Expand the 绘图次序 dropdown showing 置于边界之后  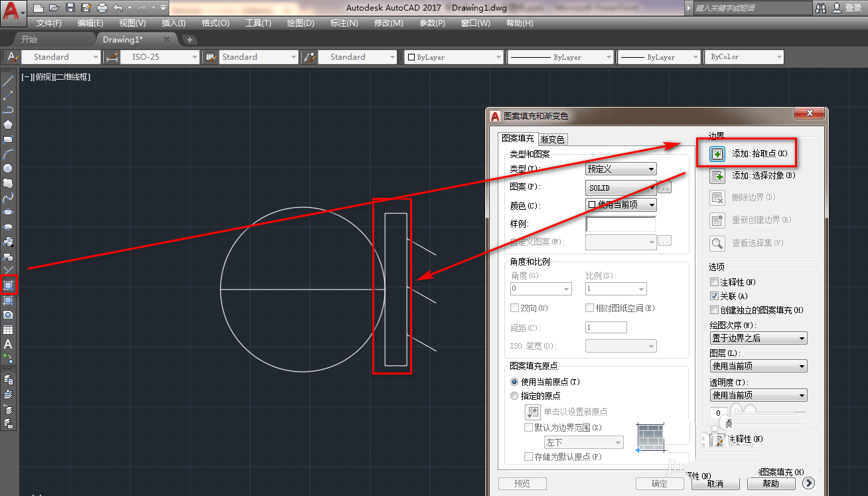point(759,339)
